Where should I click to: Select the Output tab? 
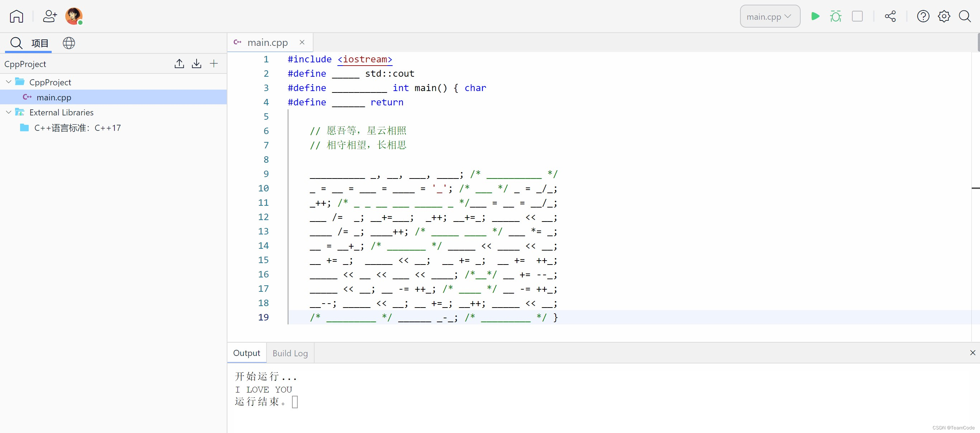pyautogui.click(x=246, y=353)
